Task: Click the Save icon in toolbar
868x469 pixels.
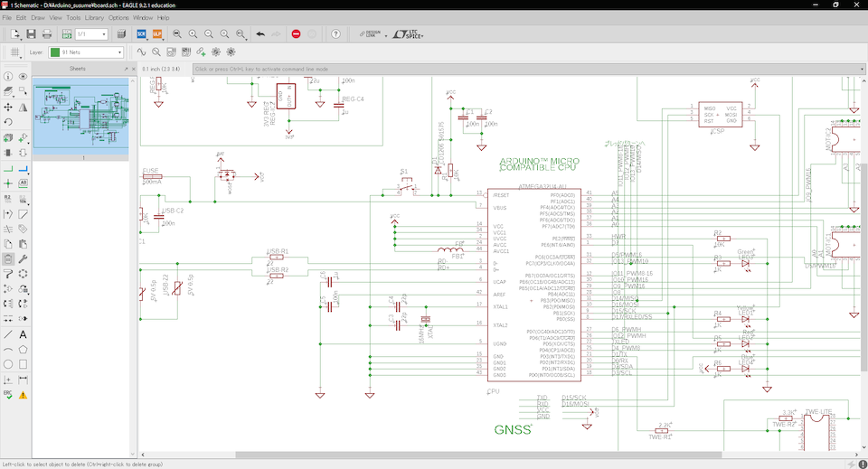Action: click(x=31, y=34)
